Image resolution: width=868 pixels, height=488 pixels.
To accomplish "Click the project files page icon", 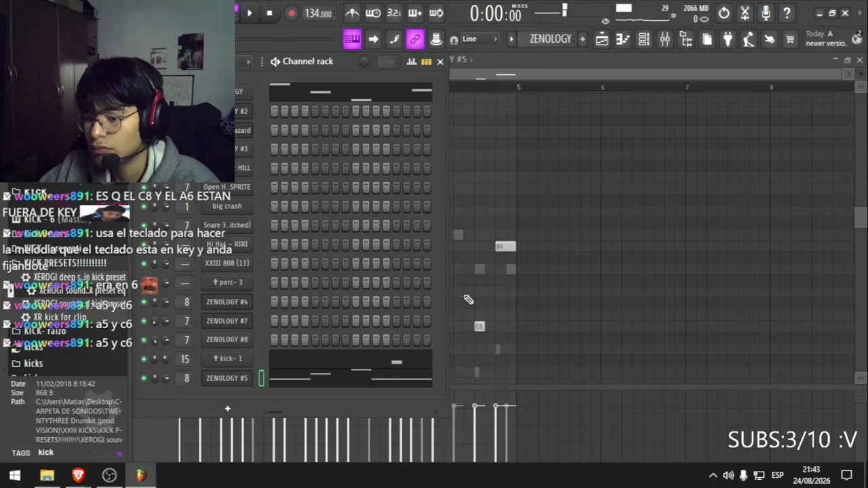I will tap(707, 39).
